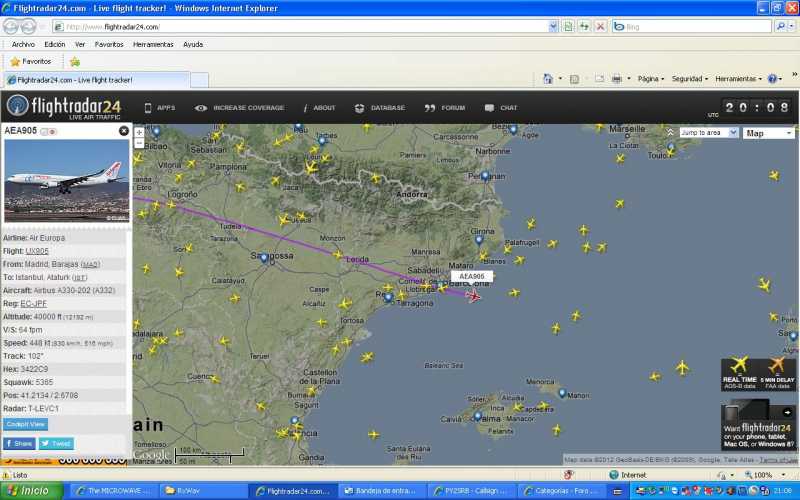This screenshot has height=500, width=800.
Task: Collapse map controls with double chevron
Action: pyautogui.click(x=669, y=132)
